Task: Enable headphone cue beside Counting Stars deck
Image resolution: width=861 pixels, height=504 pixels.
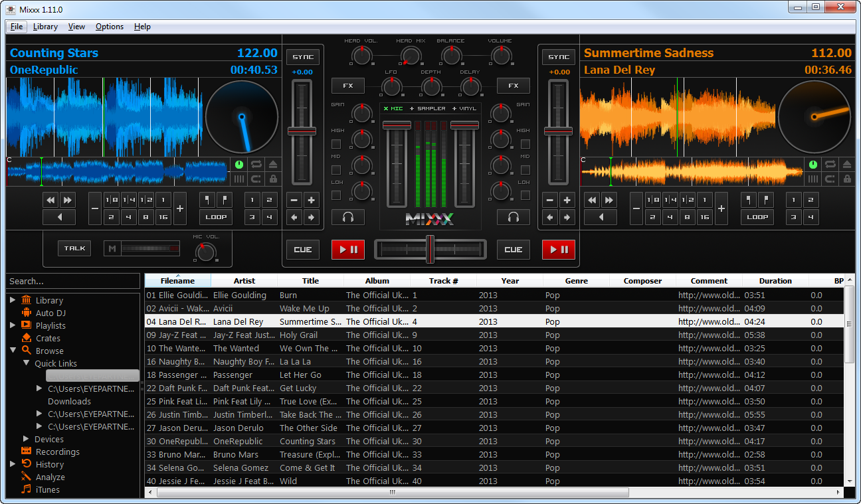Action: tap(348, 217)
